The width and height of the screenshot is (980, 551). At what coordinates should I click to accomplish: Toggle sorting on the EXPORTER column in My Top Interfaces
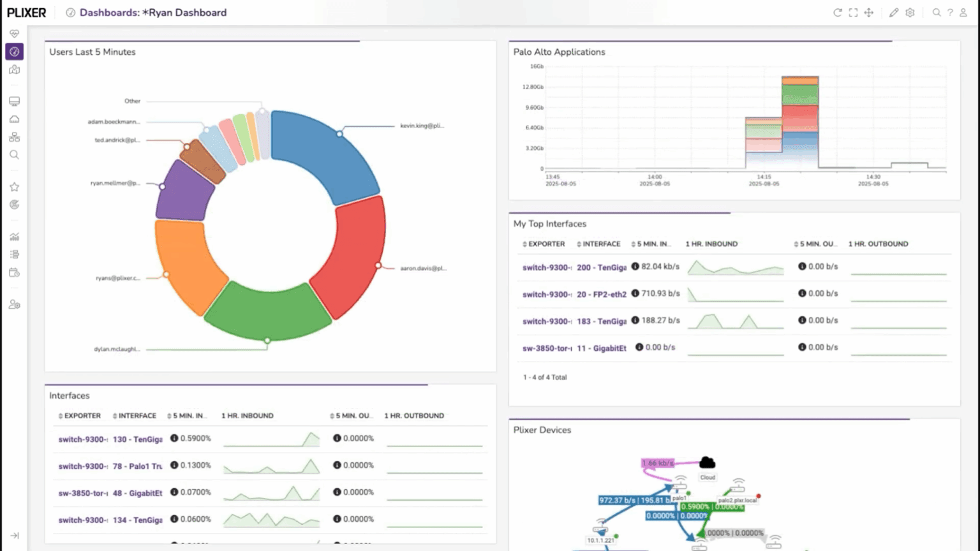tap(524, 244)
